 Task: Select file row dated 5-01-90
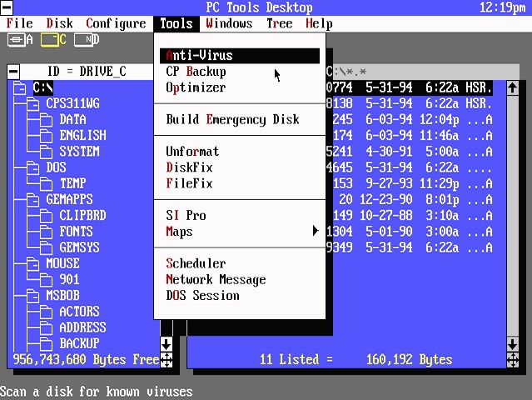coord(409,231)
